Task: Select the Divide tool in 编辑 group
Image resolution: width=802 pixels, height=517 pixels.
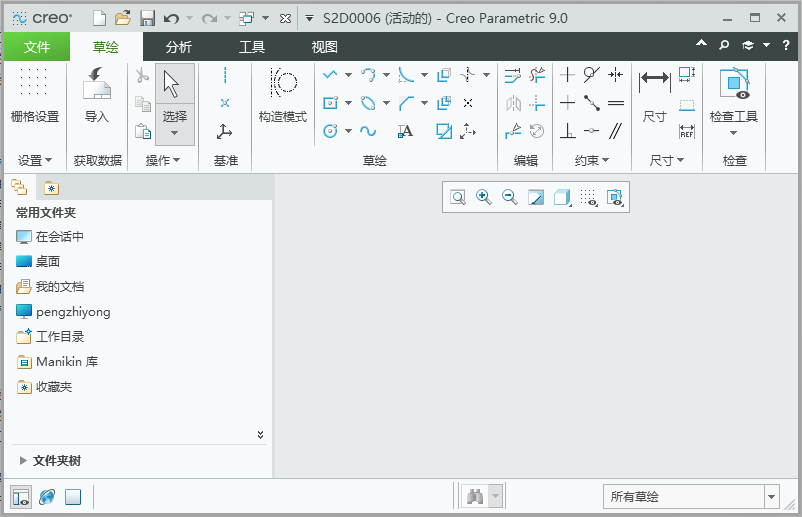Action: pos(513,131)
